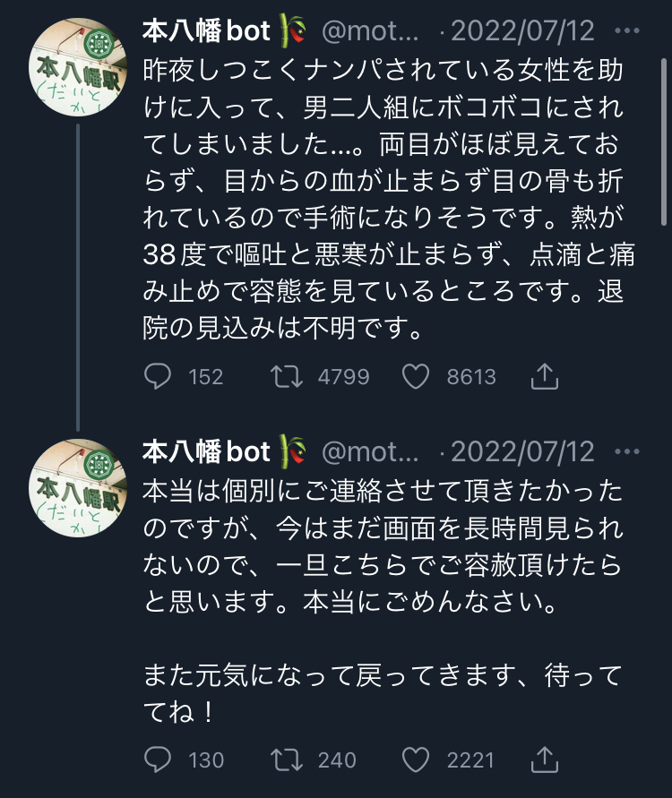Open the first tweet's 2022/07/12 timestamp

[x=521, y=32]
